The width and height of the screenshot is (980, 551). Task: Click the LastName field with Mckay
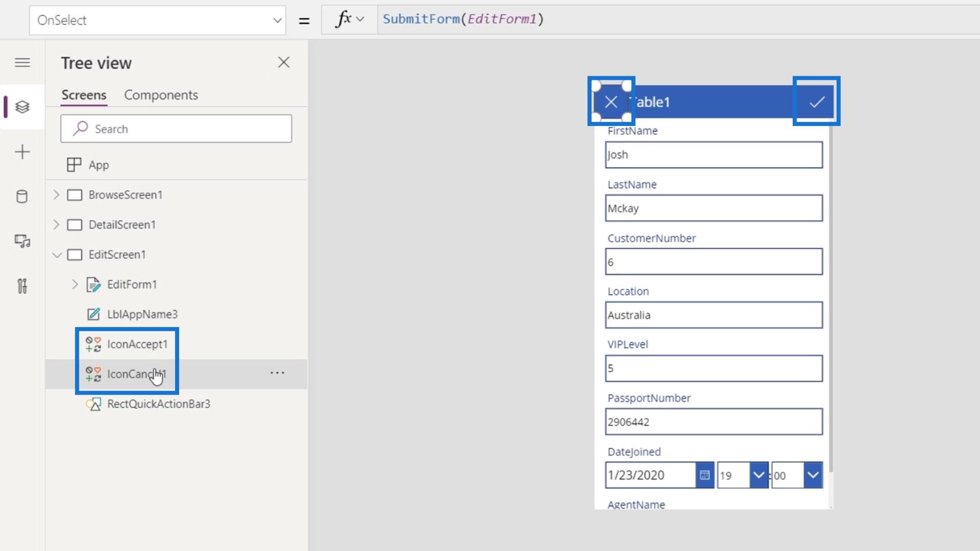[714, 208]
